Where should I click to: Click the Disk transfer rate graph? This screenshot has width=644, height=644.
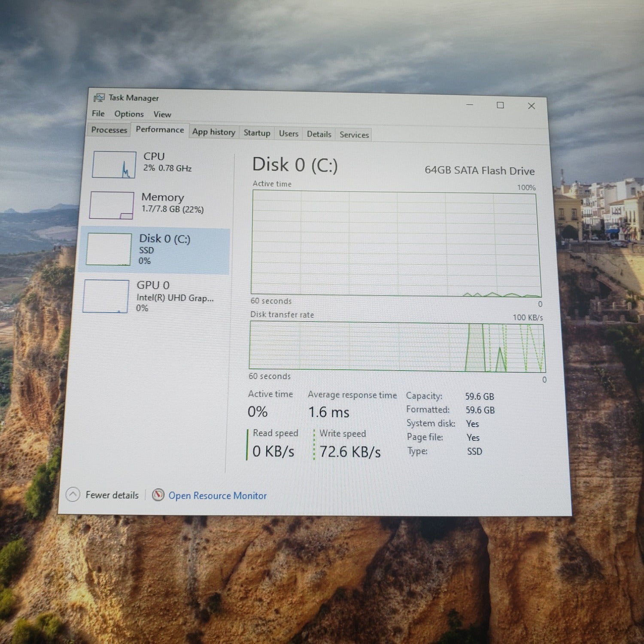click(x=397, y=347)
